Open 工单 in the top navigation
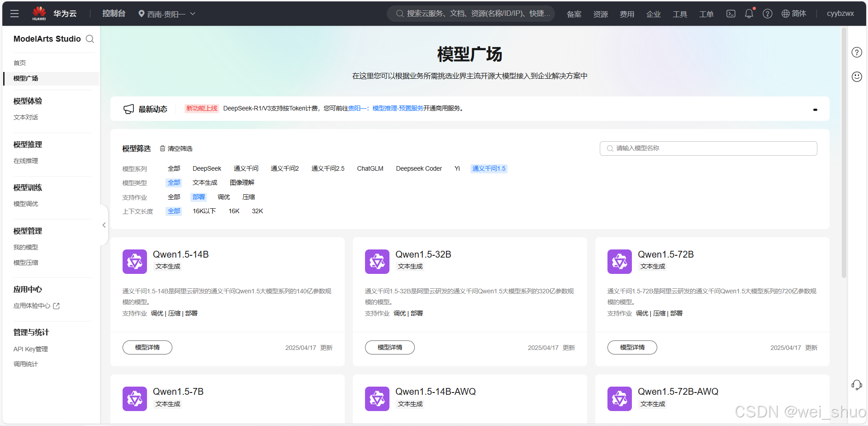Image resolution: width=868 pixels, height=426 pixels. [x=707, y=14]
